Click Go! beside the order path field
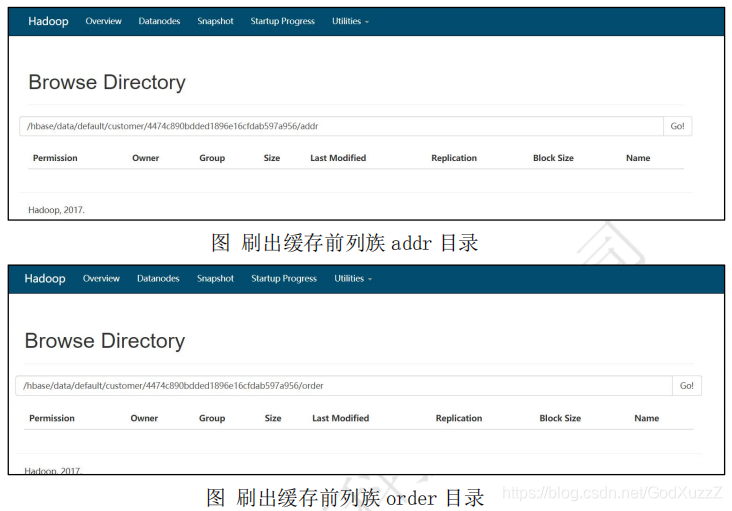The width and height of the screenshot is (732, 511). pos(687,385)
